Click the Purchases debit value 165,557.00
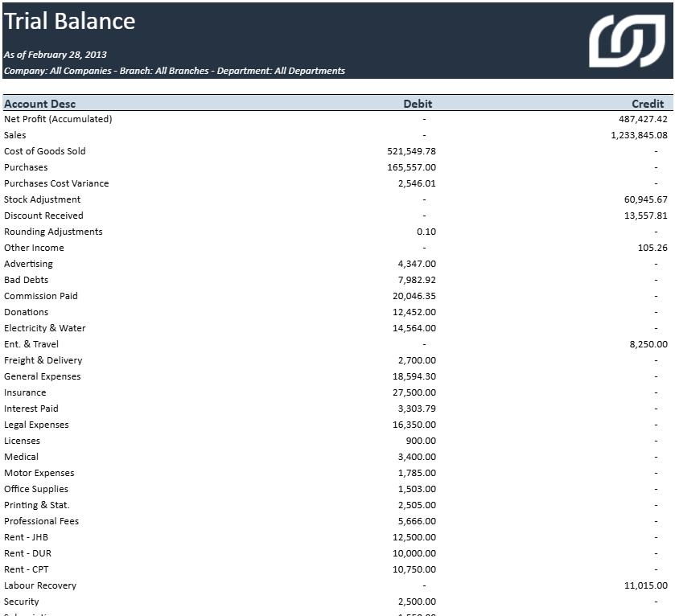This screenshot has height=616, width=675. (411, 167)
